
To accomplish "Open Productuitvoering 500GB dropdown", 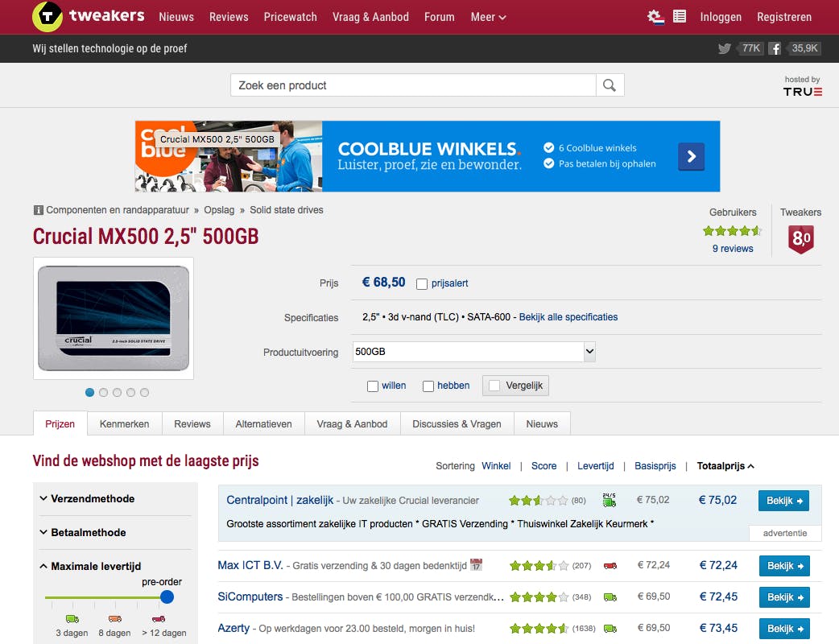I will point(474,352).
